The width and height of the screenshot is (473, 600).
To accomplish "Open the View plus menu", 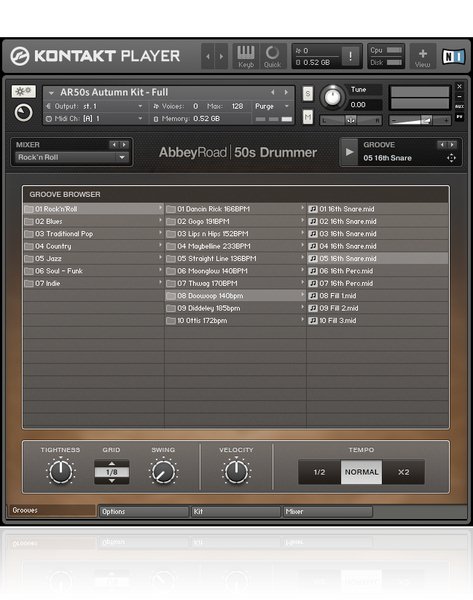I will coord(422,56).
